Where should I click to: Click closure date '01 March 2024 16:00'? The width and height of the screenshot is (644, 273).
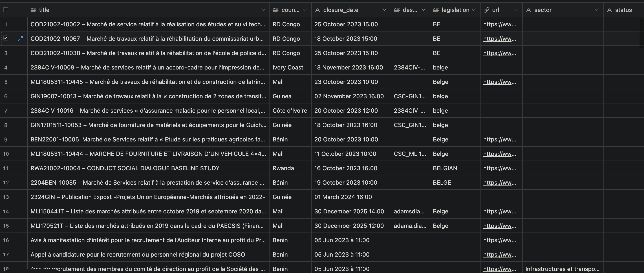(x=351, y=197)
